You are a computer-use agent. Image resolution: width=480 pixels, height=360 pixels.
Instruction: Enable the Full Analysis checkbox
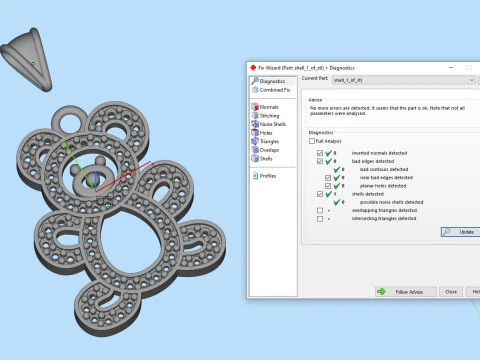point(312,141)
